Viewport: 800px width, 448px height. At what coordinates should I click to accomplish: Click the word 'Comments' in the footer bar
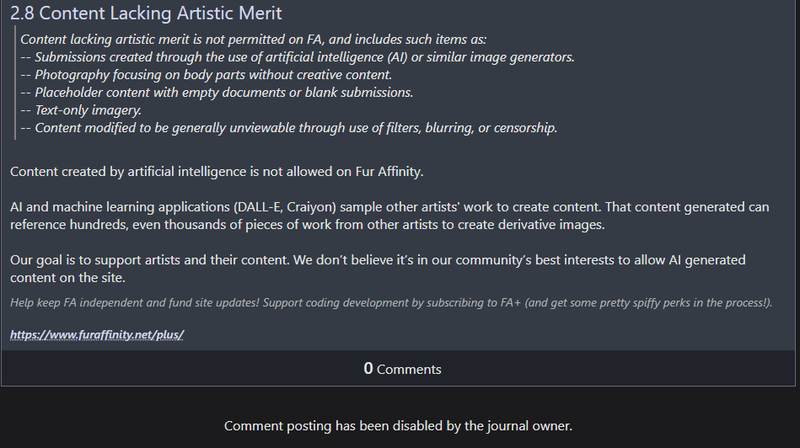[x=409, y=369]
